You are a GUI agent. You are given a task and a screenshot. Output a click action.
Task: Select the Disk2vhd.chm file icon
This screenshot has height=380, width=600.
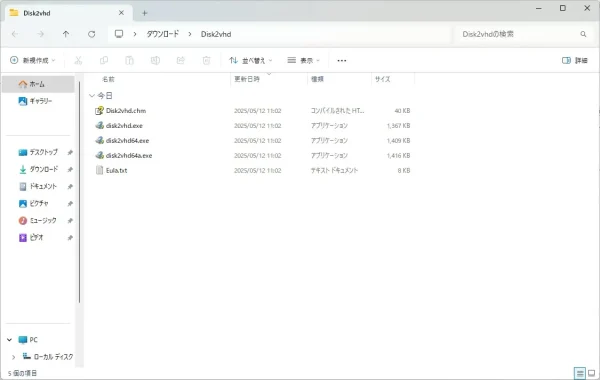pyautogui.click(x=99, y=111)
